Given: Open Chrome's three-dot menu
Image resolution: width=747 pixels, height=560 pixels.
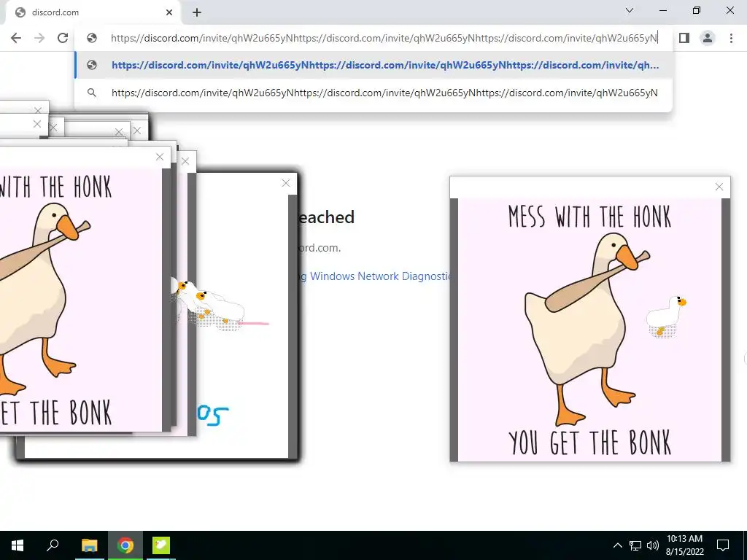Looking at the screenshot, I should click(731, 38).
